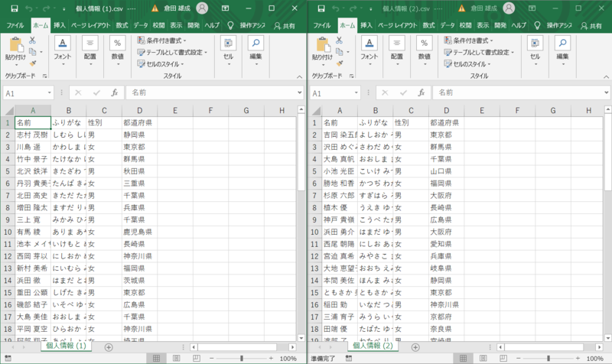Expand the formula bar in the left window
612x364 pixels.
pyautogui.click(x=300, y=93)
